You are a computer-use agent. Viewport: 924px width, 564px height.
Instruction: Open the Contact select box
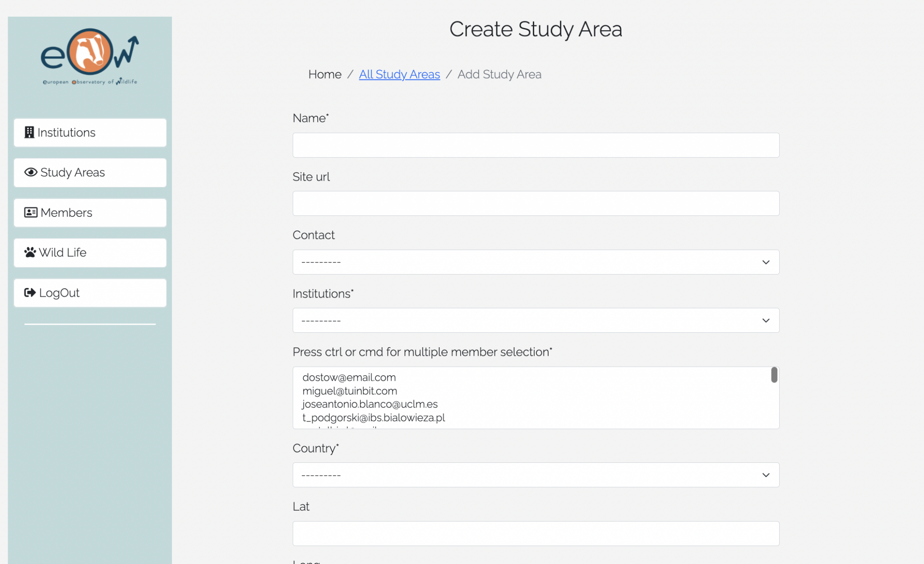coord(535,262)
